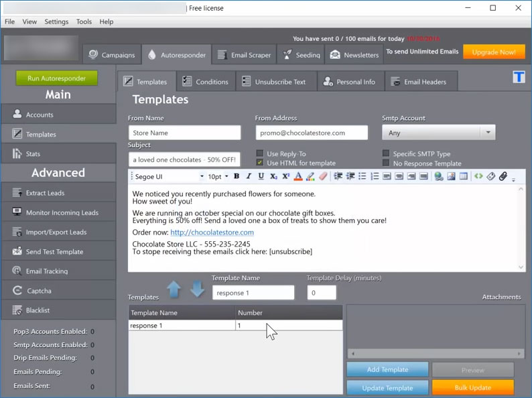This screenshot has width=532, height=398.
Task: Check the No Response Template option
Action: tap(386, 163)
